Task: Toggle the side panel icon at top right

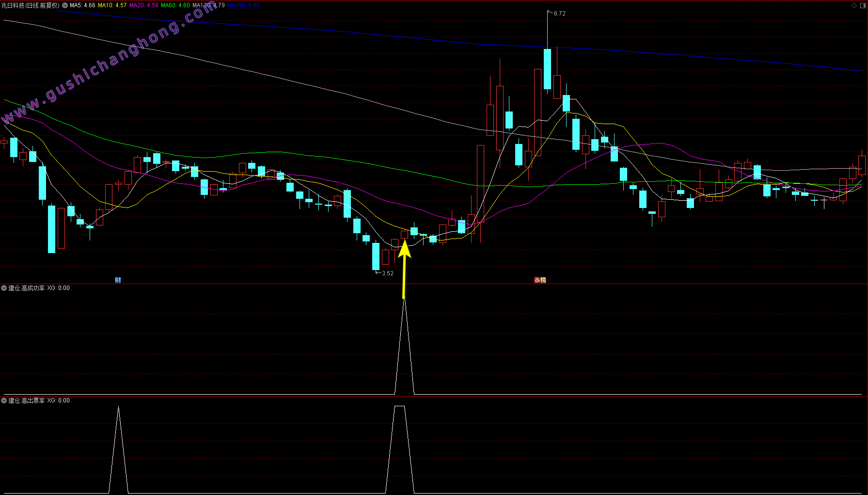Action: pos(863,5)
